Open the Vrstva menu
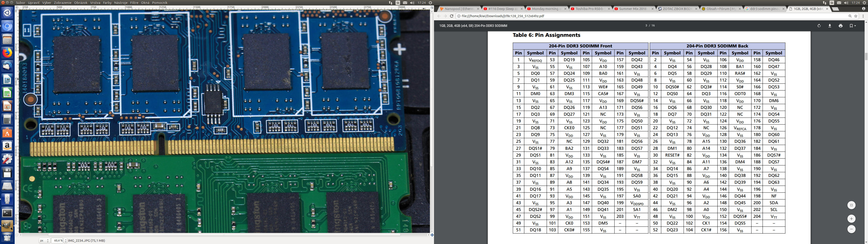This screenshot has width=868, height=244. coord(95,3)
